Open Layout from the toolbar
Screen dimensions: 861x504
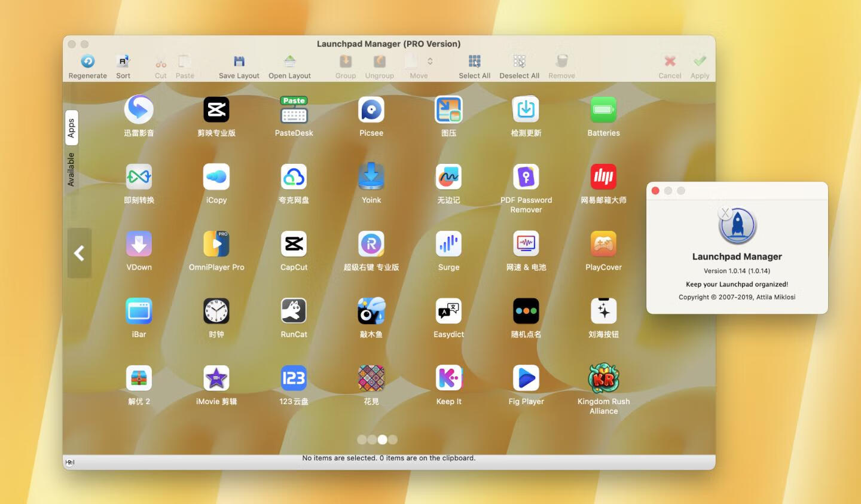click(x=289, y=66)
